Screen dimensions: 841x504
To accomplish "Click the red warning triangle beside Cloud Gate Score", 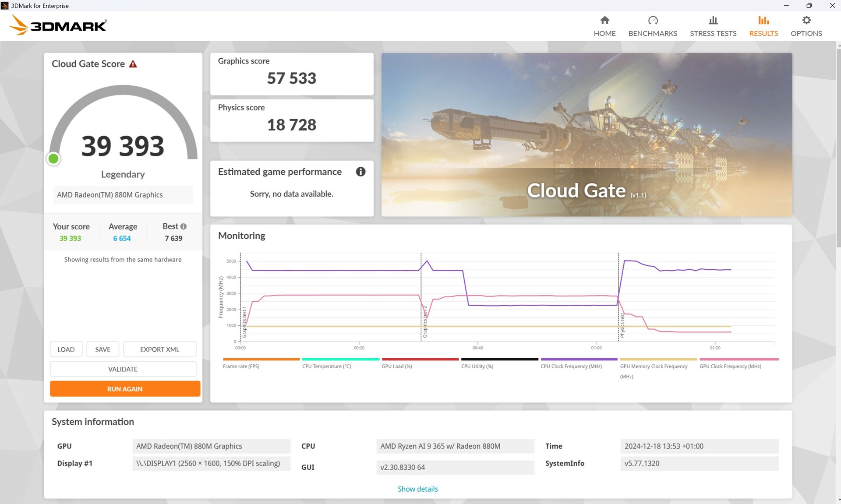I will click(133, 64).
